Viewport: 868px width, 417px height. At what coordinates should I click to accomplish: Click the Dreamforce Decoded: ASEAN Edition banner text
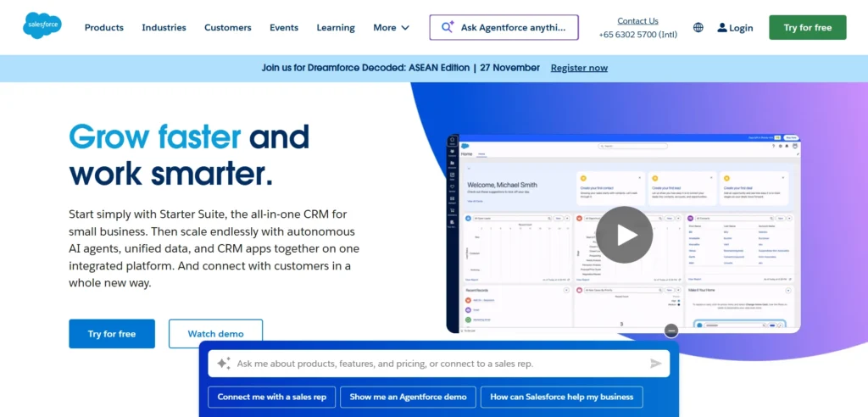point(401,68)
